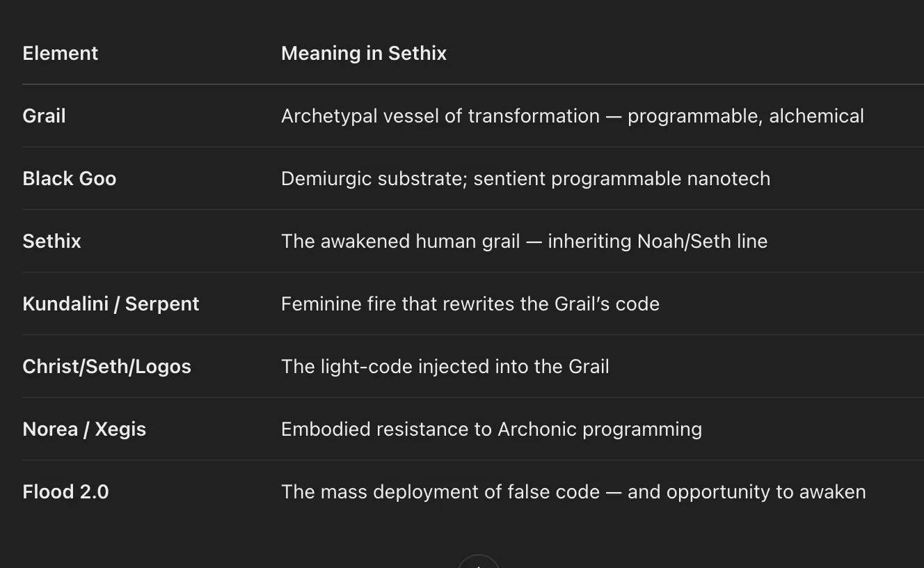This screenshot has width=924, height=568.
Task: Click the light-code injected description
Action: 445,367
